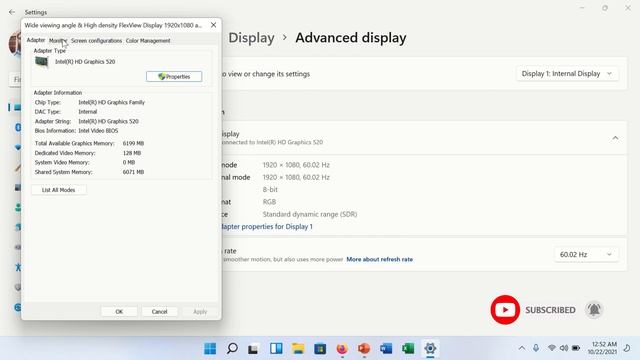
Task: Open Excel from the taskbar
Action: click(x=408, y=349)
